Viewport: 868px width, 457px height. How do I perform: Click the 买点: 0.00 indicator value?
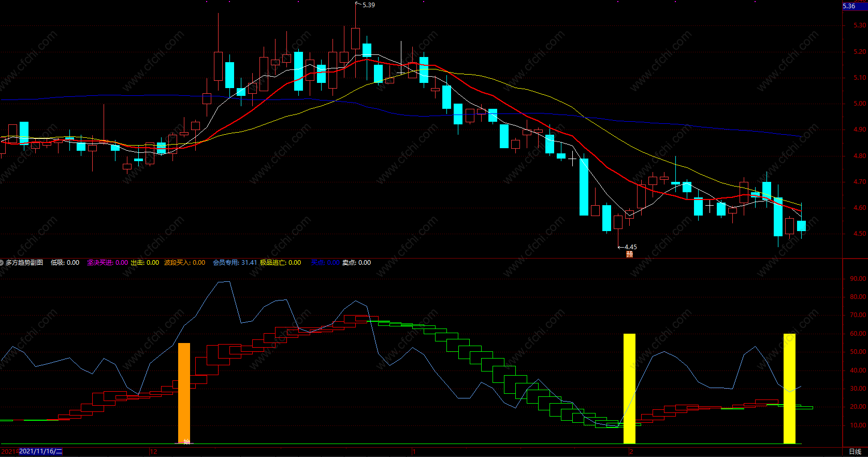pyautogui.click(x=325, y=263)
